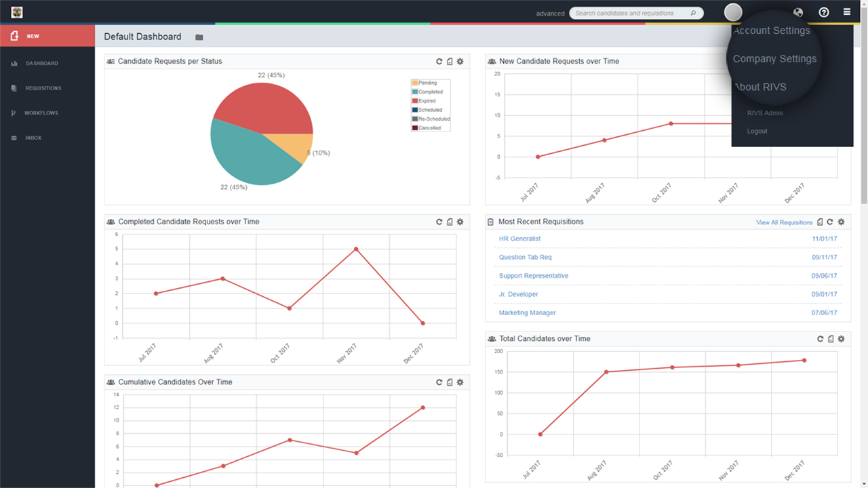Open gear settings of Total Candidates over Time
Image resolution: width=868 pixels, height=488 pixels.
pos(842,339)
